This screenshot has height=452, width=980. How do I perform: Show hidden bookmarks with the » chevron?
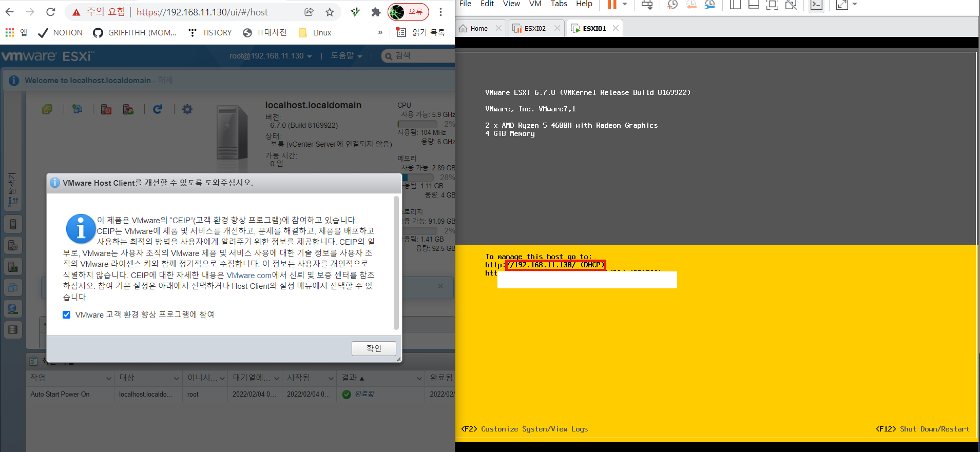point(380,32)
